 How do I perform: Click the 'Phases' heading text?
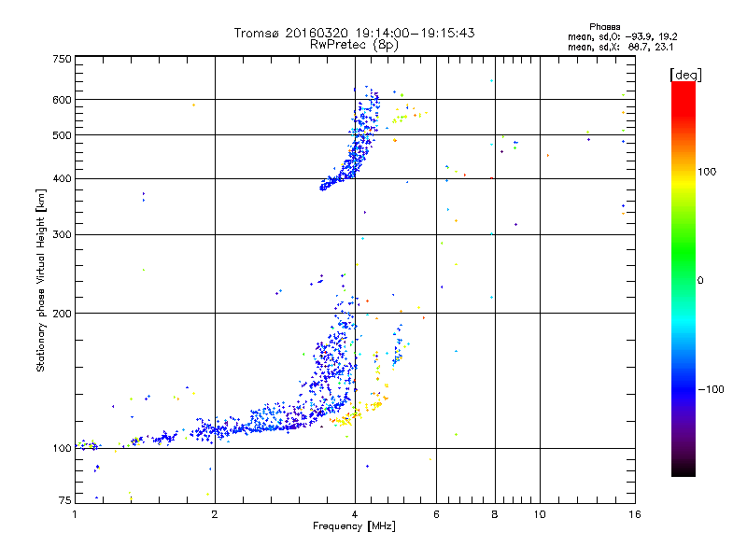click(604, 27)
